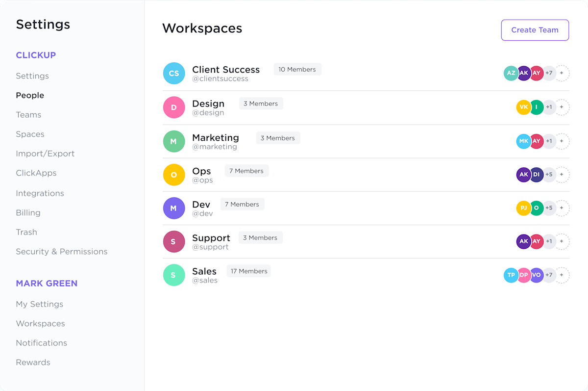Viewport: 588px width, 391px height.
Task: Show the +1 more member in Design
Action: 549,107
